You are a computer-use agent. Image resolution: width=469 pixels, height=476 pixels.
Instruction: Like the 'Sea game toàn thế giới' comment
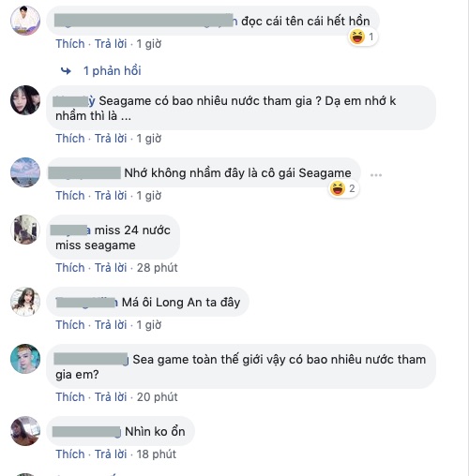(70, 397)
